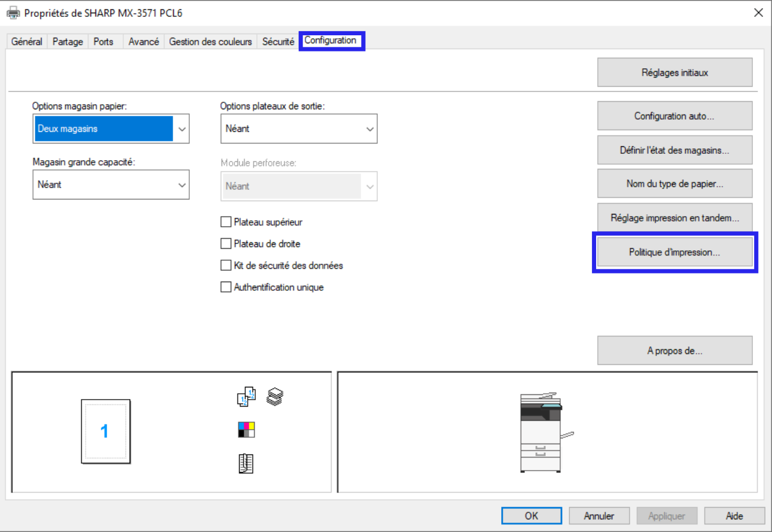Viewport: 772px width, 532px height.
Task: Go to the Avancé tab
Action: point(144,42)
